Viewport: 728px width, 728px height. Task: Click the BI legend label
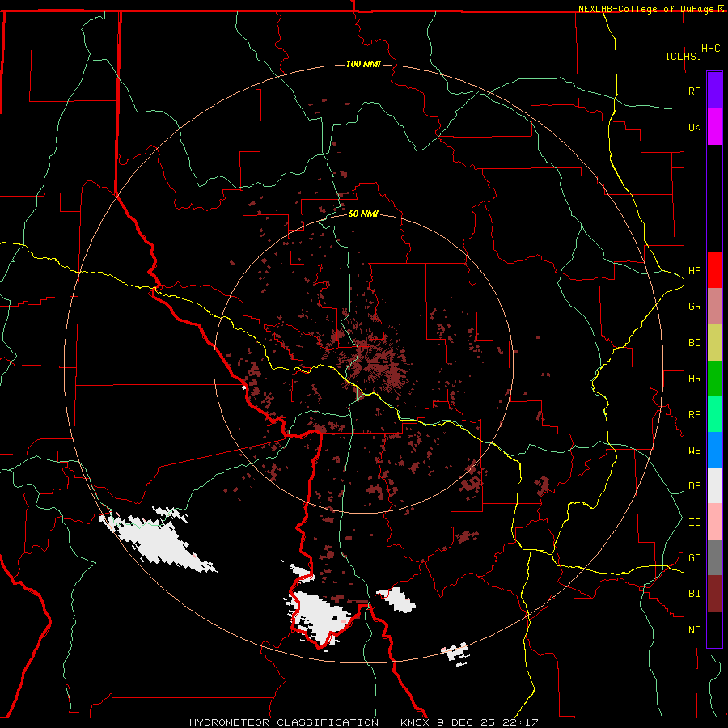click(x=695, y=594)
